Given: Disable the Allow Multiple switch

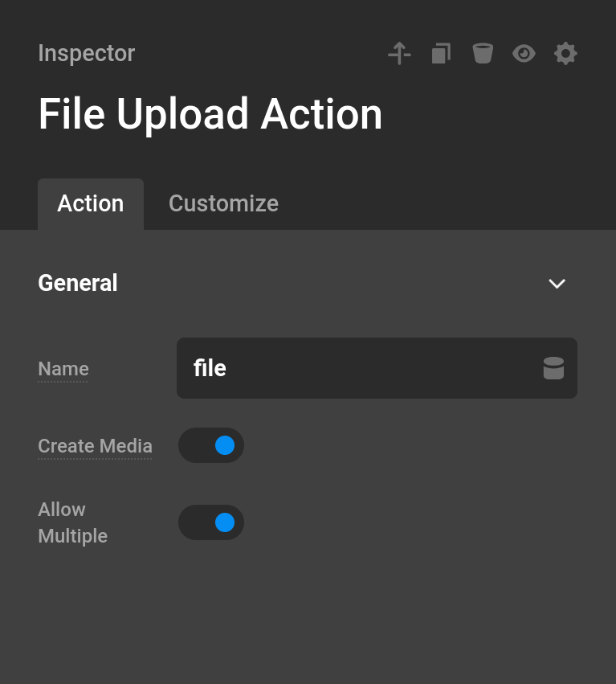Looking at the screenshot, I should (211, 522).
